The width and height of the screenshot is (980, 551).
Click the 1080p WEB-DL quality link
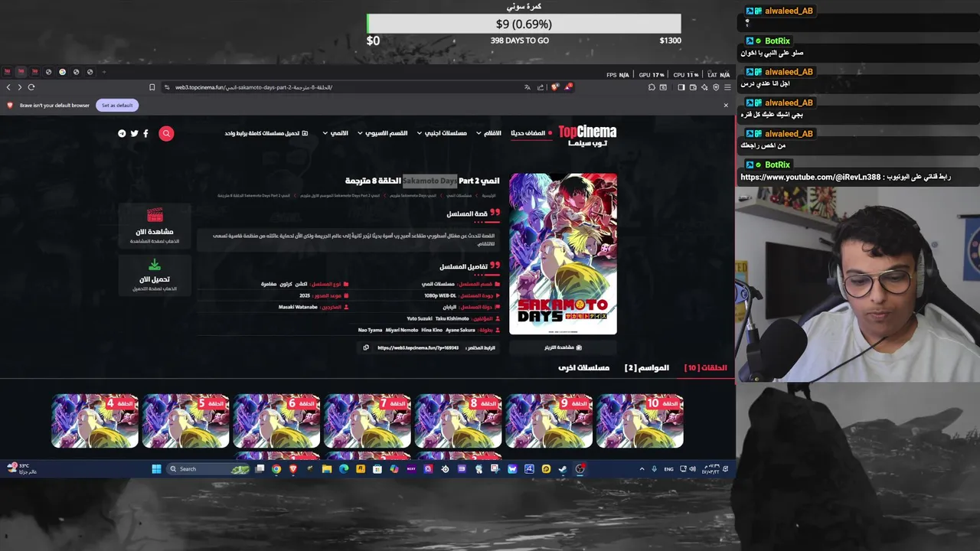(x=440, y=295)
